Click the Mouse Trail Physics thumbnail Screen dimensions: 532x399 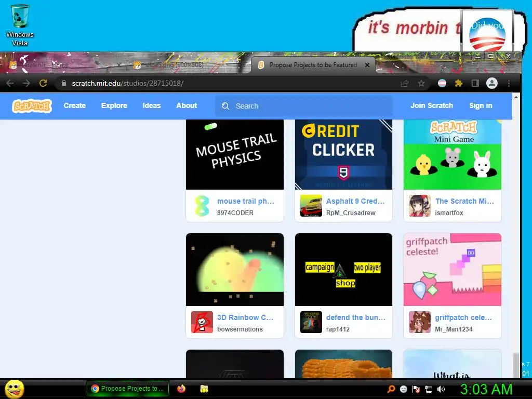click(x=235, y=154)
